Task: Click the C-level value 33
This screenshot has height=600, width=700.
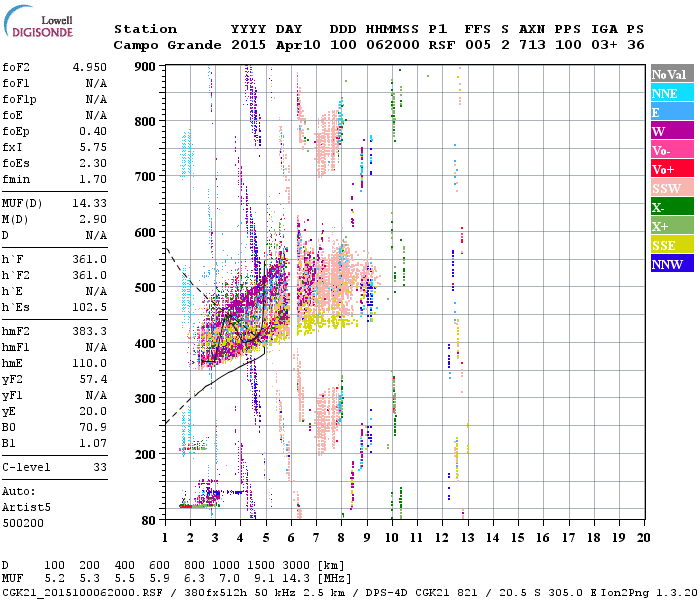Action: tap(100, 467)
